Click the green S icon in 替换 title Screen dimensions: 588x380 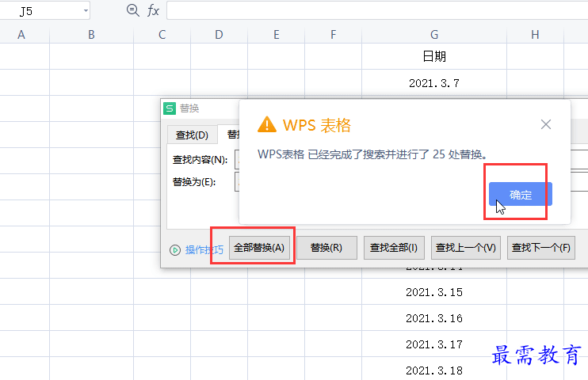[170, 108]
